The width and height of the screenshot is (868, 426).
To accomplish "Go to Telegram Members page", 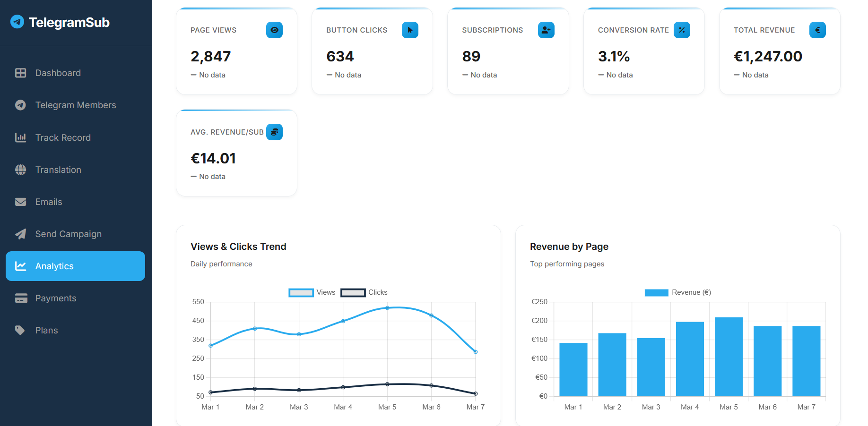I will tap(75, 105).
